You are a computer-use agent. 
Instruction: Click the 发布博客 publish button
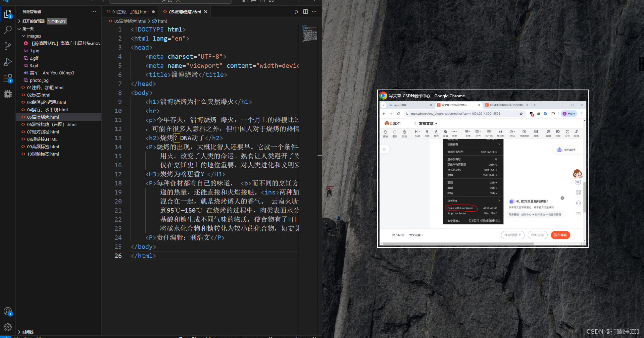click(x=560, y=235)
